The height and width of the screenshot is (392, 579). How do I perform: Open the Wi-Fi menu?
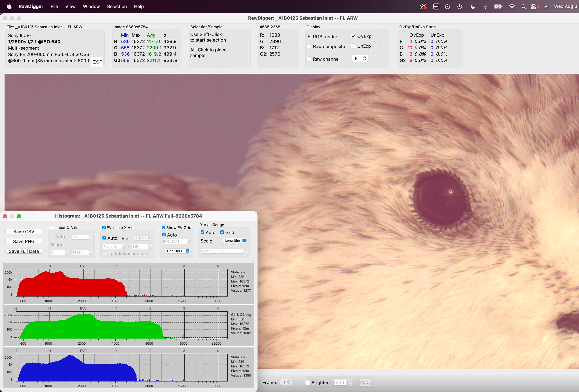(512, 7)
